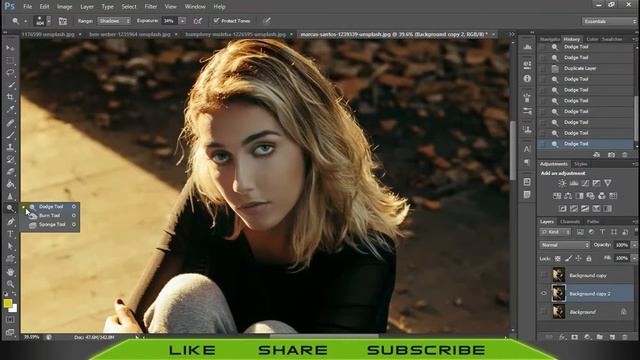The image size is (640, 360).
Task: Open the Image menu
Action: tap(64, 7)
